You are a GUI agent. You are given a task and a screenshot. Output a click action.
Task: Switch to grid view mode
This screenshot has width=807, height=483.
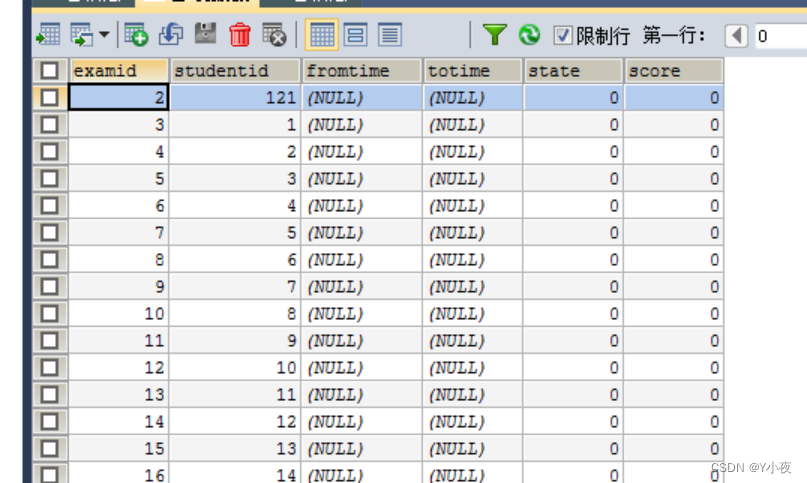(322, 35)
